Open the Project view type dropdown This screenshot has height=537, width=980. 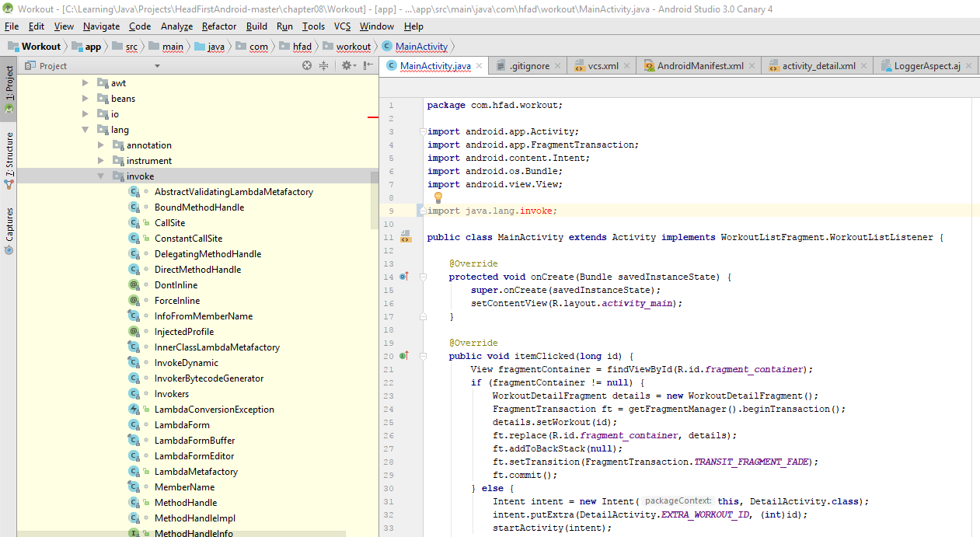(x=157, y=66)
